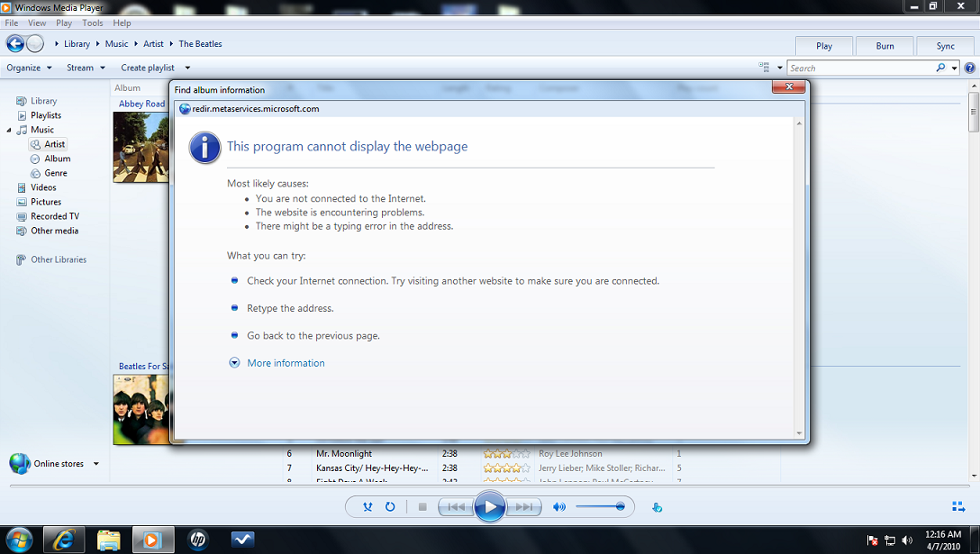The image size is (980, 554).
Task: Open the Help menu
Action: pos(122,23)
